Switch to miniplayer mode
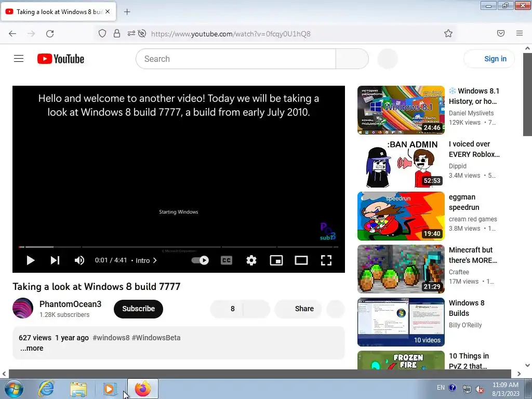This screenshot has width=532, height=399. [x=276, y=260]
